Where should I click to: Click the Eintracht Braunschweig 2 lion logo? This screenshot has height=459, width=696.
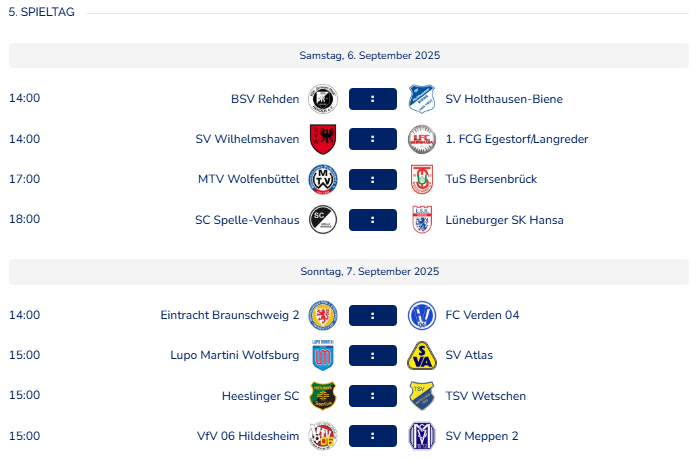[323, 315]
